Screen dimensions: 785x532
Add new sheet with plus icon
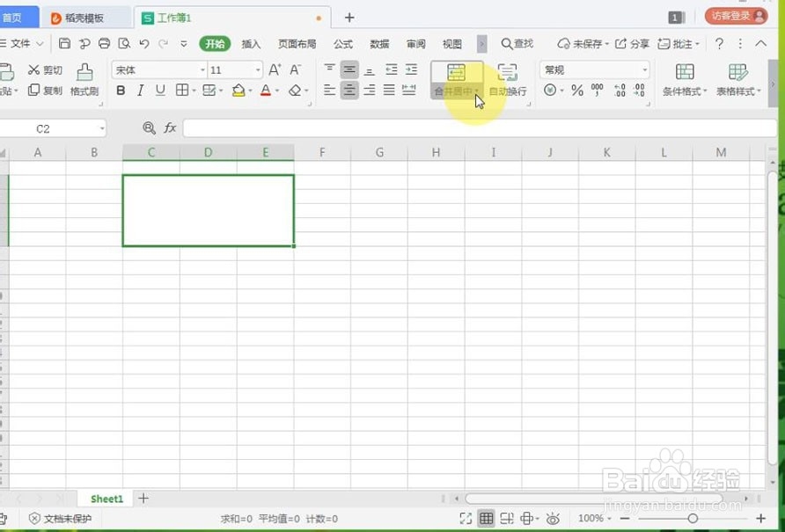(143, 498)
